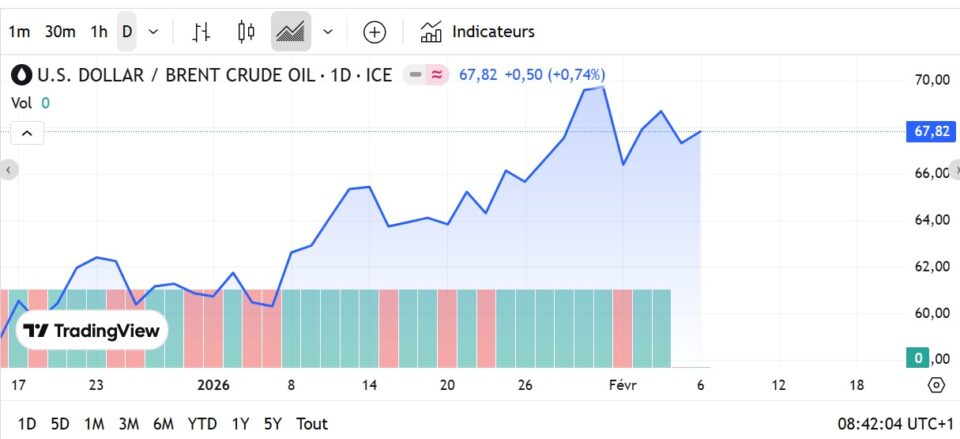Select the candlestick chart style icon
The image size is (960, 439).
[246, 32]
